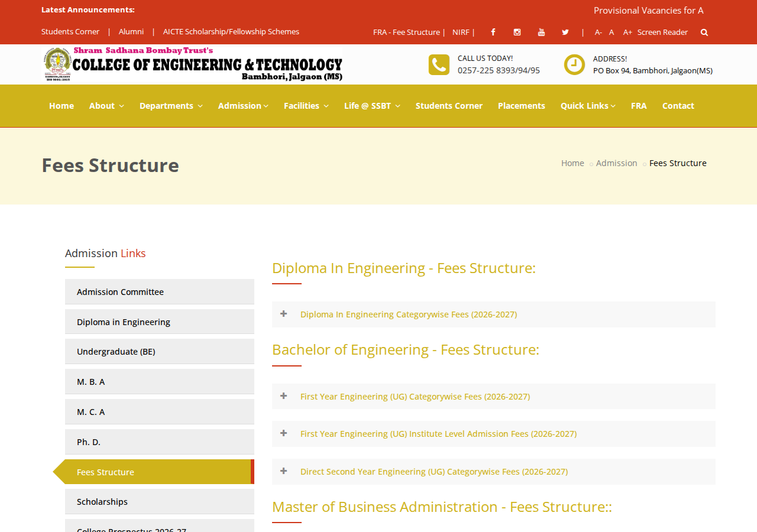
Task: Open the NIRF link
Action: [461, 33]
